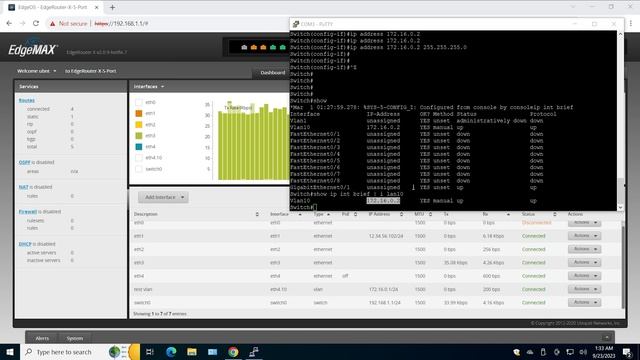The height and width of the screenshot is (360, 640).
Task: Open Actions dropdown for eth3 row
Action: [584, 262]
